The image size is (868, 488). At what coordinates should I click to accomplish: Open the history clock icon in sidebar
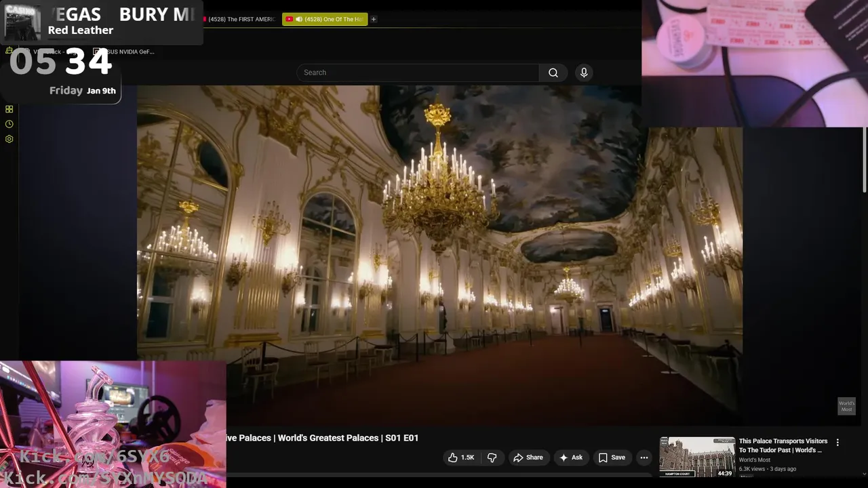[9, 124]
